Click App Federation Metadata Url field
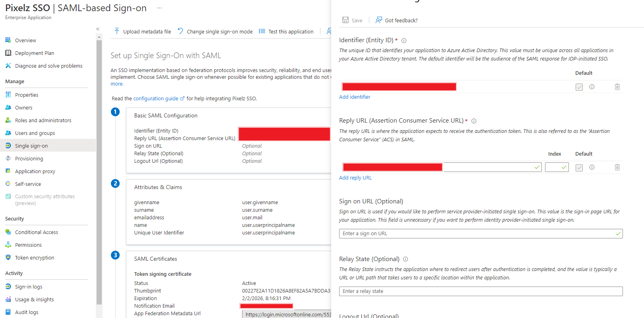 coord(287,314)
